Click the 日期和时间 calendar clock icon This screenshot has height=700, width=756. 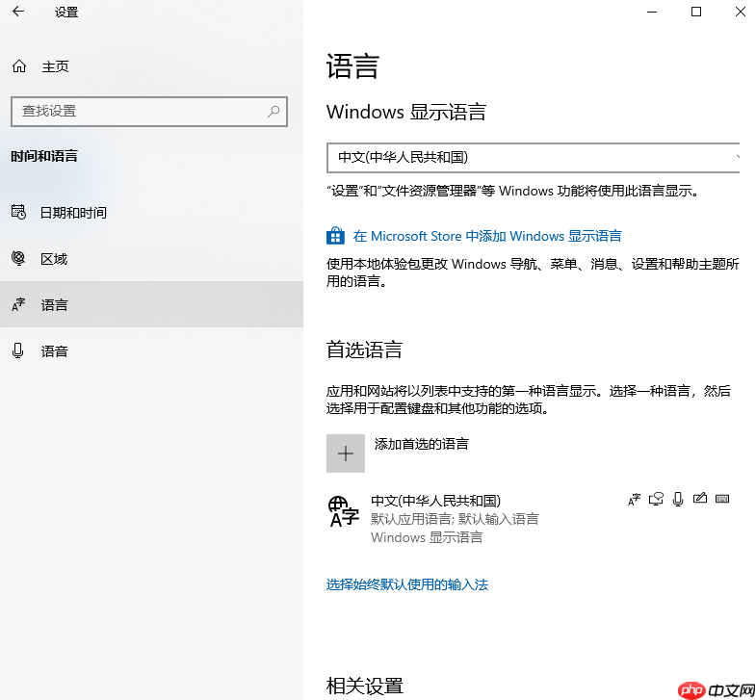[19, 212]
